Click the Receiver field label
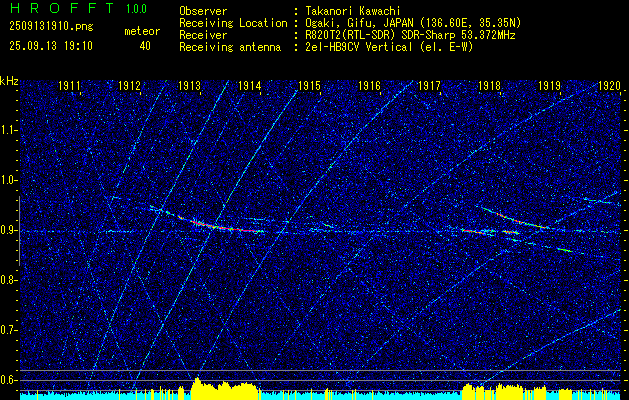The height and width of the screenshot is (400, 629). click(x=203, y=35)
